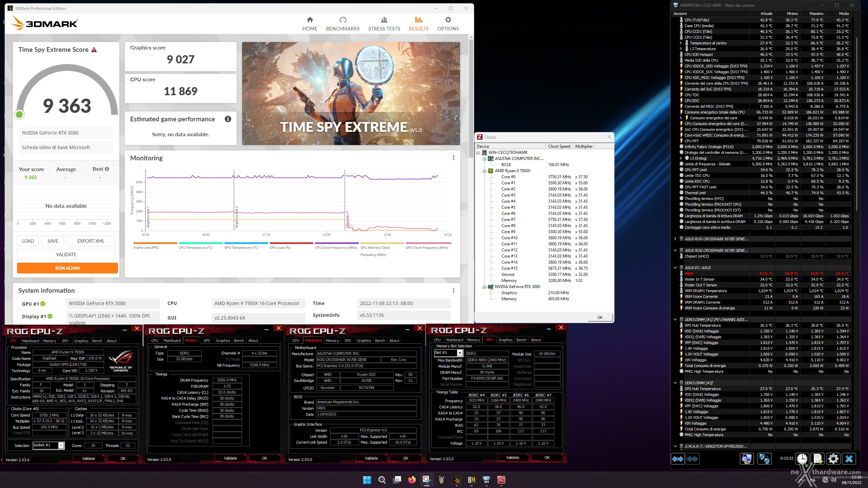Click the warning triangle beside Time Spy Extreme Score

point(94,50)
